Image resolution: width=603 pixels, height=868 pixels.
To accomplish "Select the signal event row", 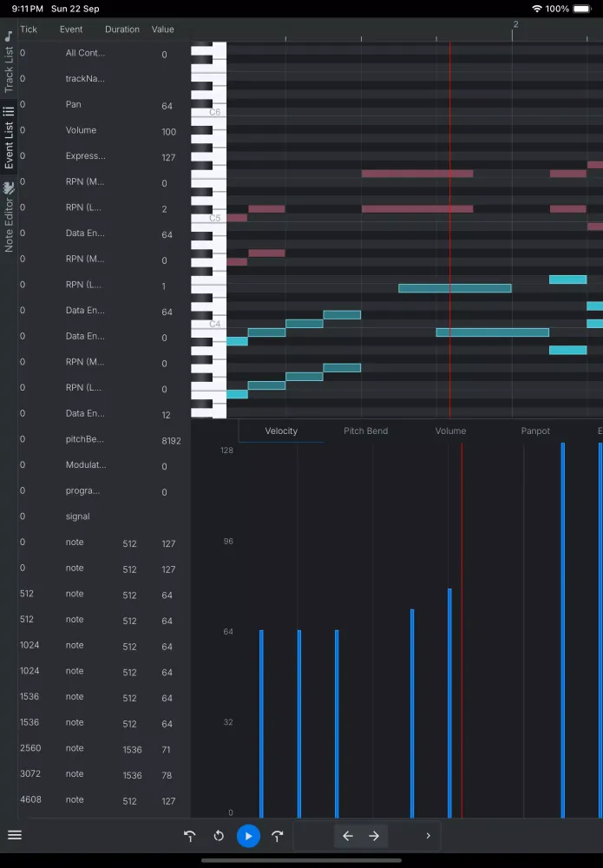I will tap(105, 516).
